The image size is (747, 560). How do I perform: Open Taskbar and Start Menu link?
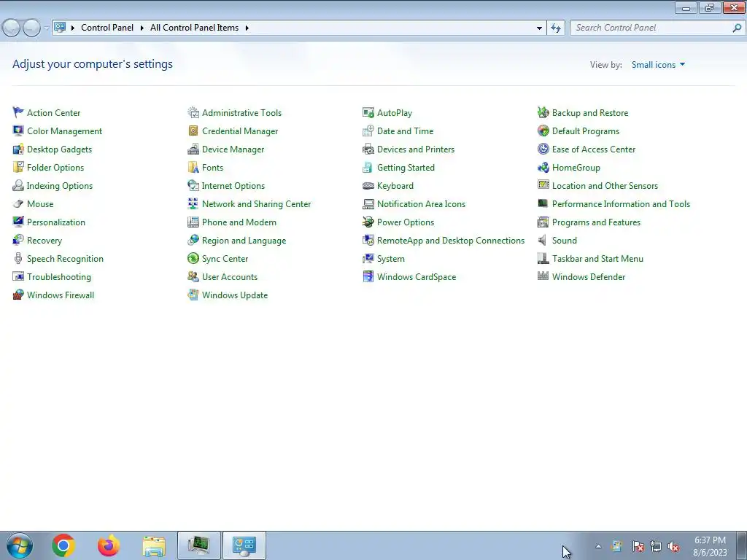(x=597, y=259)
